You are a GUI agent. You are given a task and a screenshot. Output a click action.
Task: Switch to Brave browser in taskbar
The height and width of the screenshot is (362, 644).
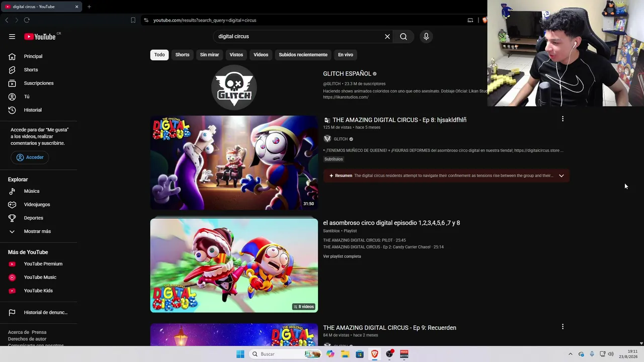(375, 354)
